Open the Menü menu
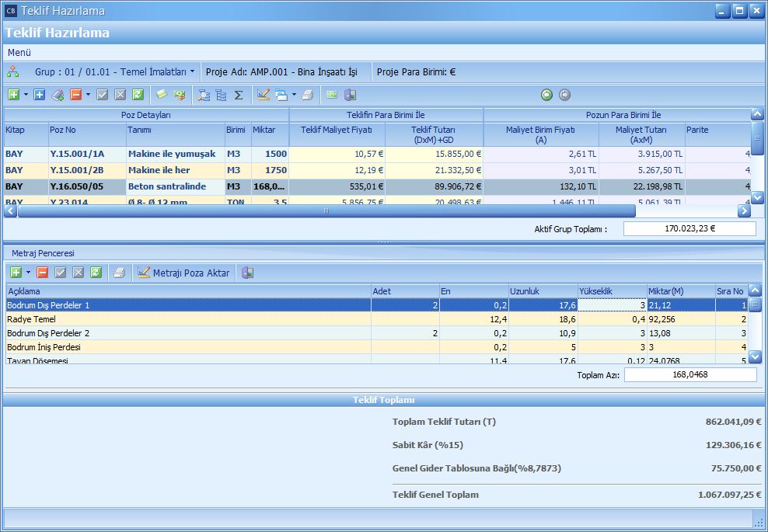Image resolution: width=768 pixels, height=532 pixels. pyautogui.click(x=19, y=52)
